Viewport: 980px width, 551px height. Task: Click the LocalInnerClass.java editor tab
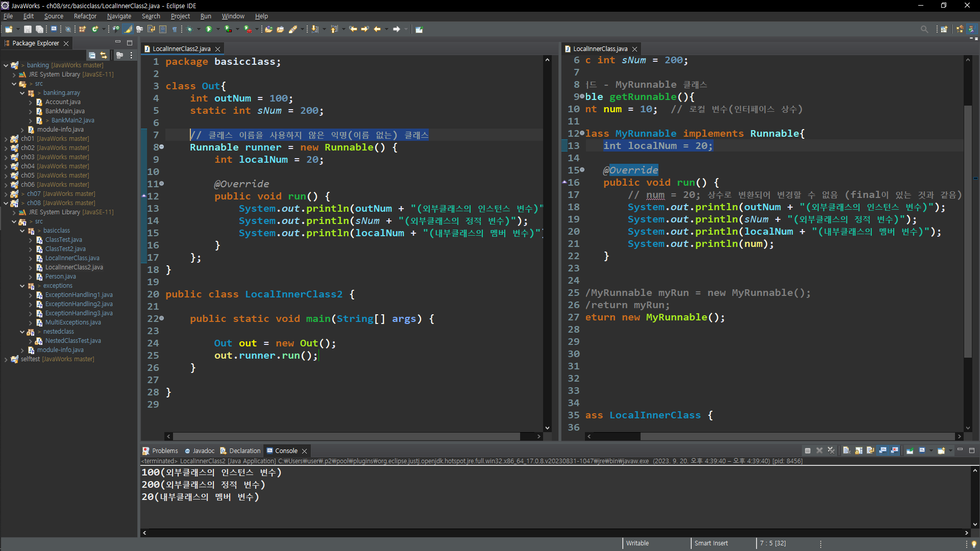coord(600,49)
